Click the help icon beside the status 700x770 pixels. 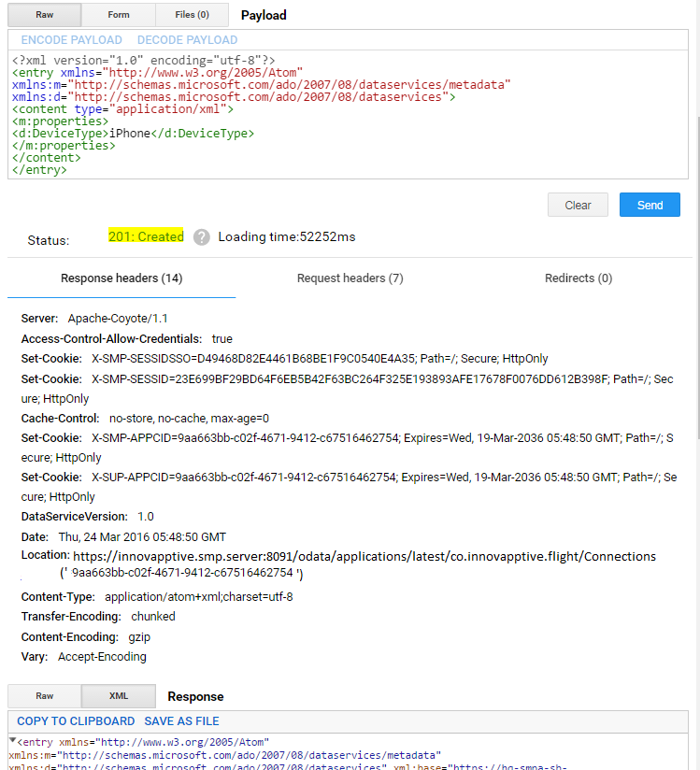[x=201, y=237]
